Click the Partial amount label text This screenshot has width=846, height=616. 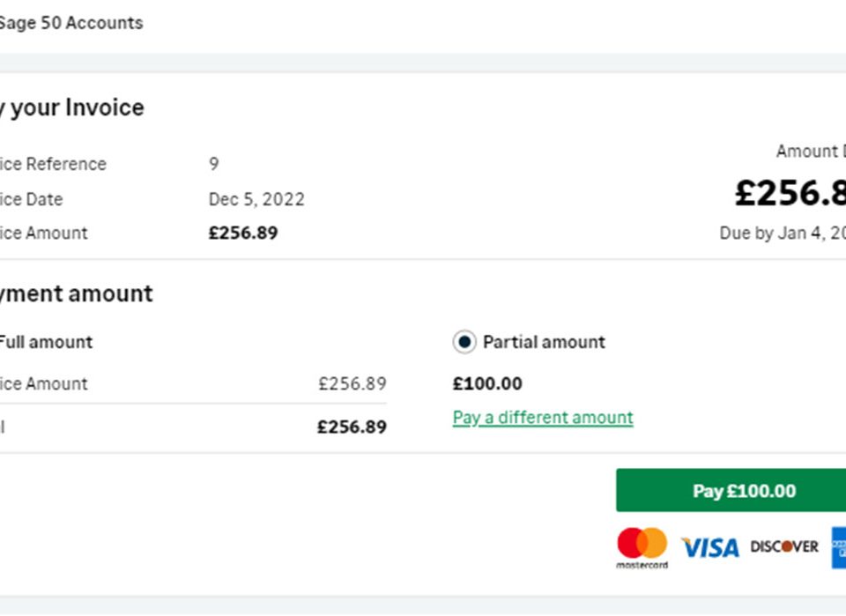click(544, 342)
